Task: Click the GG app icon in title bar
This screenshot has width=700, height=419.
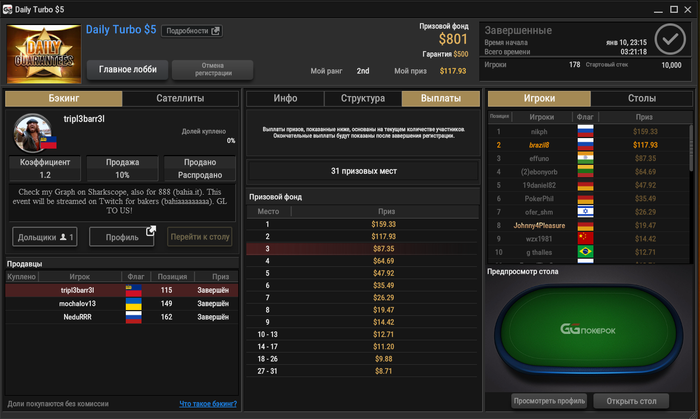Action: point(7,9)
